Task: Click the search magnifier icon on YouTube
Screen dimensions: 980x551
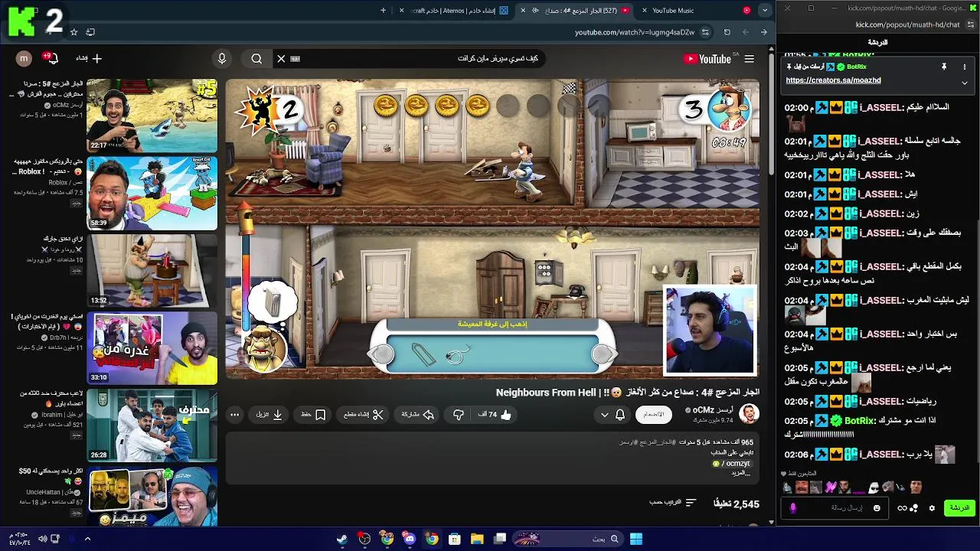Action: click(x=256, y=59)
